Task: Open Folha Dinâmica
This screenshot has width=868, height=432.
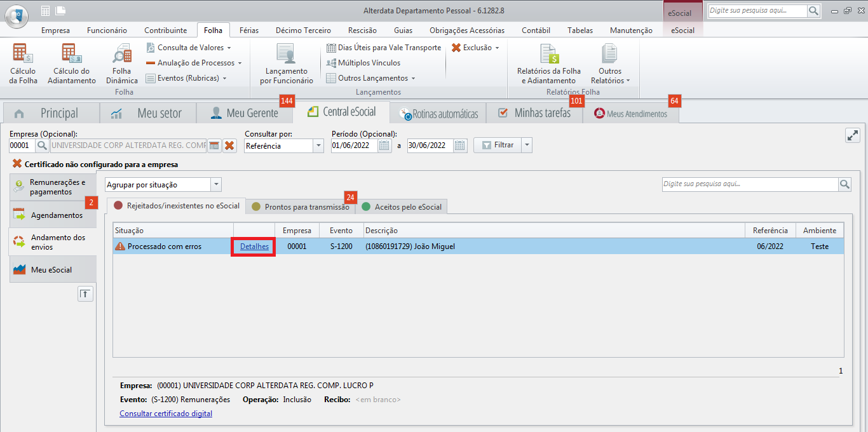Action: pos(121,64)
